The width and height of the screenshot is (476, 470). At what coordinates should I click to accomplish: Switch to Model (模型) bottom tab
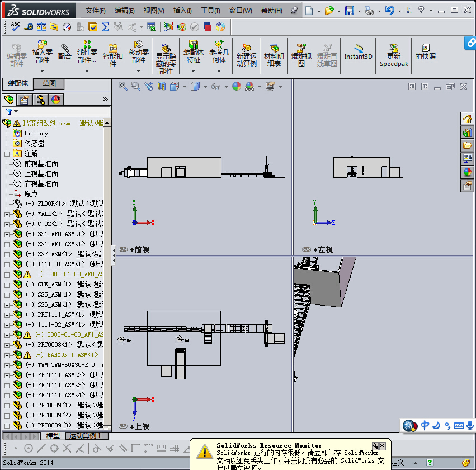coord(53,436)
